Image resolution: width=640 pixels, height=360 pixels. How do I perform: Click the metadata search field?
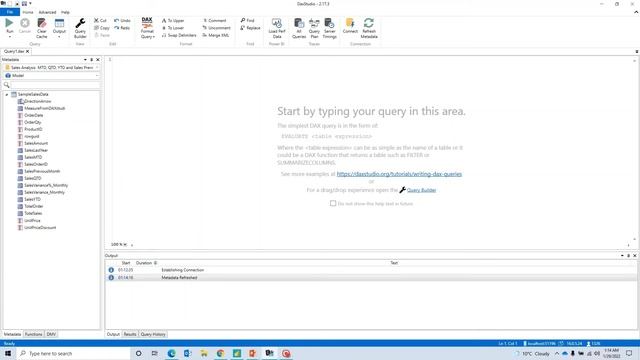pos(55,85)
